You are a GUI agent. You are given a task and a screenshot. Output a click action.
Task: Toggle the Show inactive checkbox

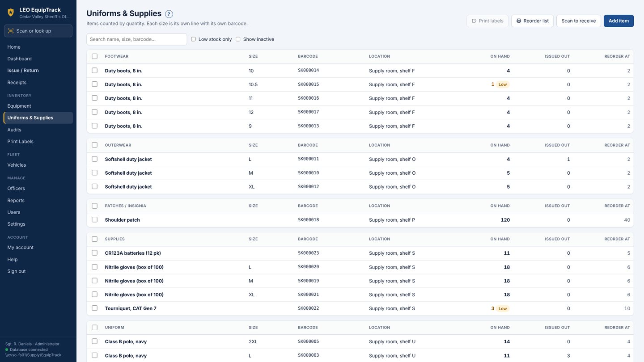pos(238,39)
